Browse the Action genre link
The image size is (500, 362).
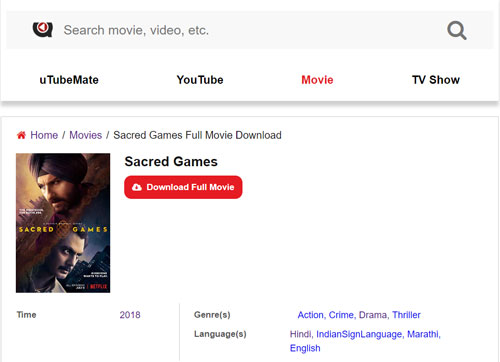[310, 315]
